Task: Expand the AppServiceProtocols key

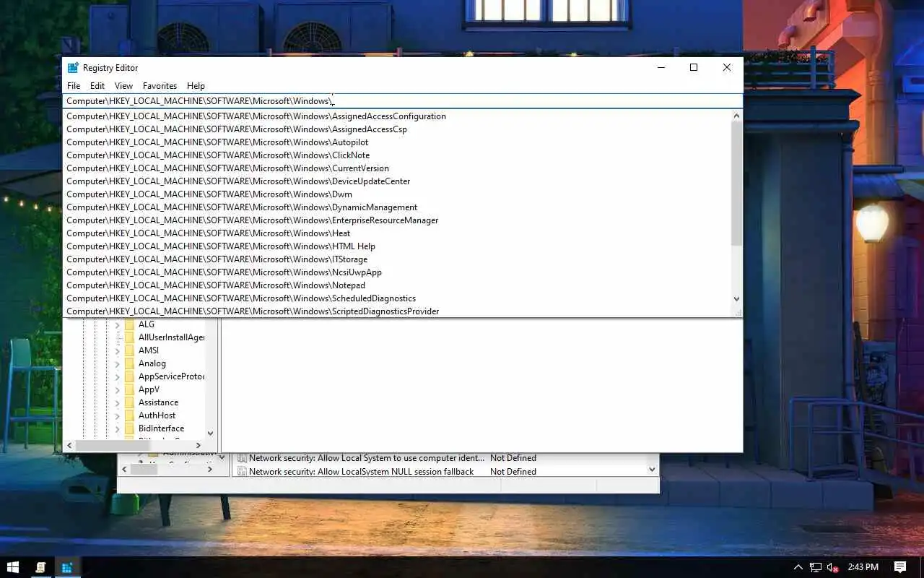Action: pyautogui.click(x=117, y=376)
